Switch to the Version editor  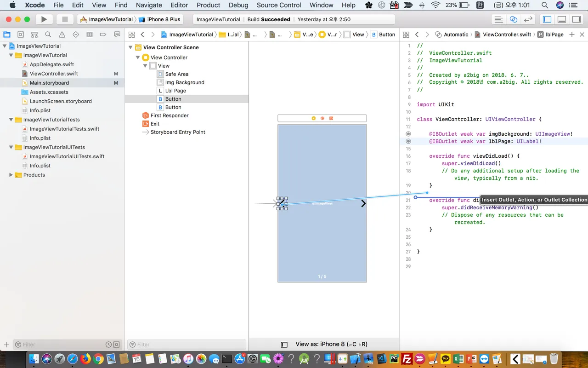click(x=528, y=19)
